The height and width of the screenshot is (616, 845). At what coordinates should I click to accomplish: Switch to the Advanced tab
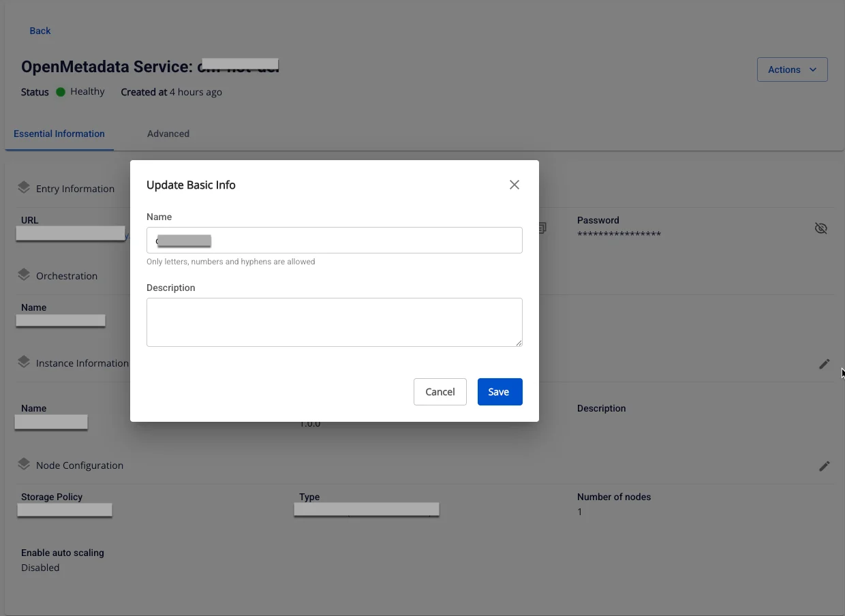(x=168, y=134)
